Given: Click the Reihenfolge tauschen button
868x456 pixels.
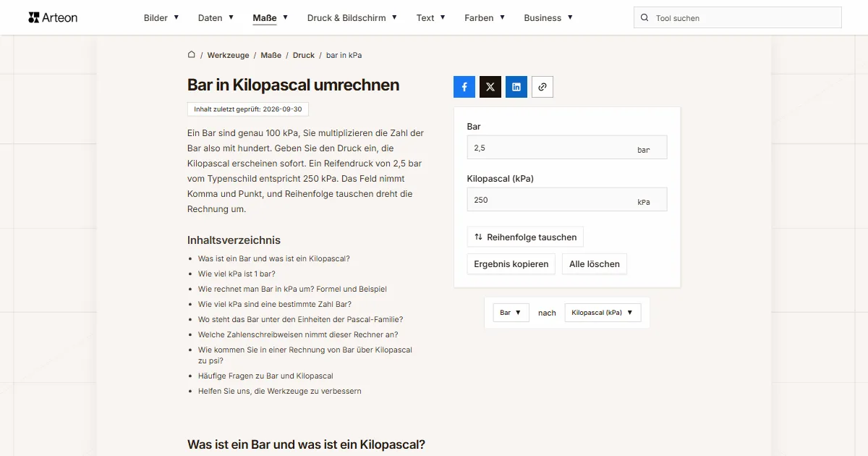Looking at the screenshot, I should (x=525, y=237).
